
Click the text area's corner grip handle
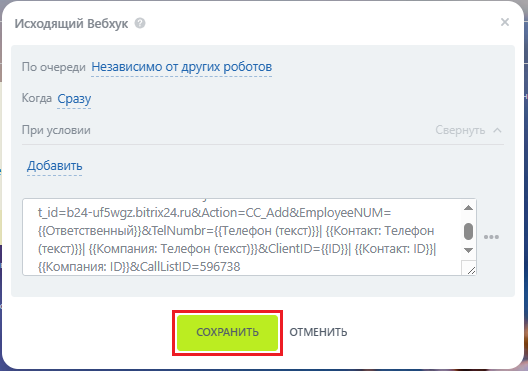[x=471, y=270]
